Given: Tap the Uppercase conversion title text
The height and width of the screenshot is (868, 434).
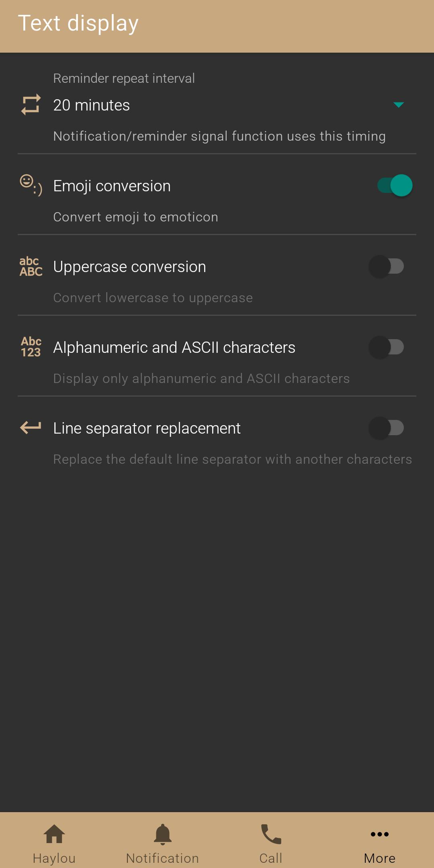Looking at the screenshot, I should (x=130, y=267).
